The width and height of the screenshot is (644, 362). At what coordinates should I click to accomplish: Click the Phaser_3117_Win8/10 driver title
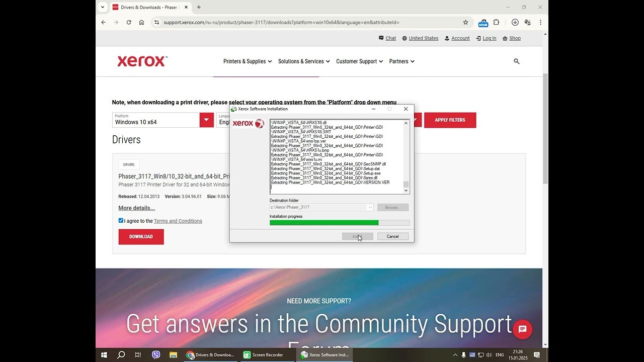pos(174,176)
